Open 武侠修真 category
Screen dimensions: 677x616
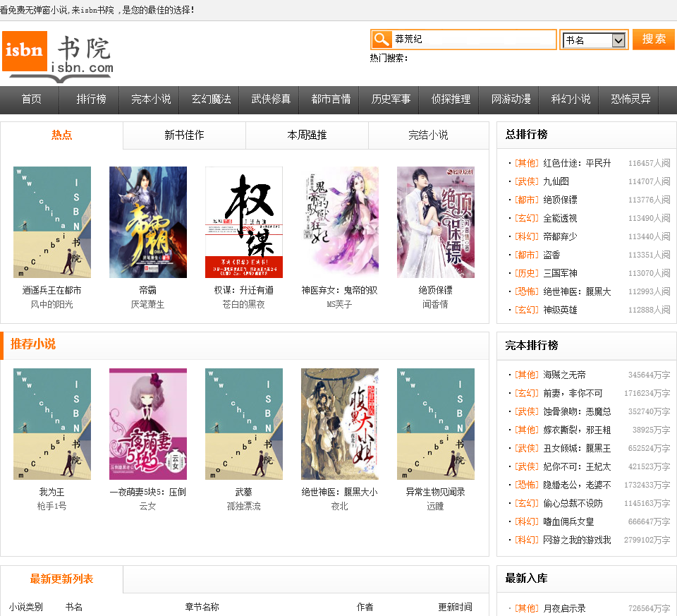271,99
